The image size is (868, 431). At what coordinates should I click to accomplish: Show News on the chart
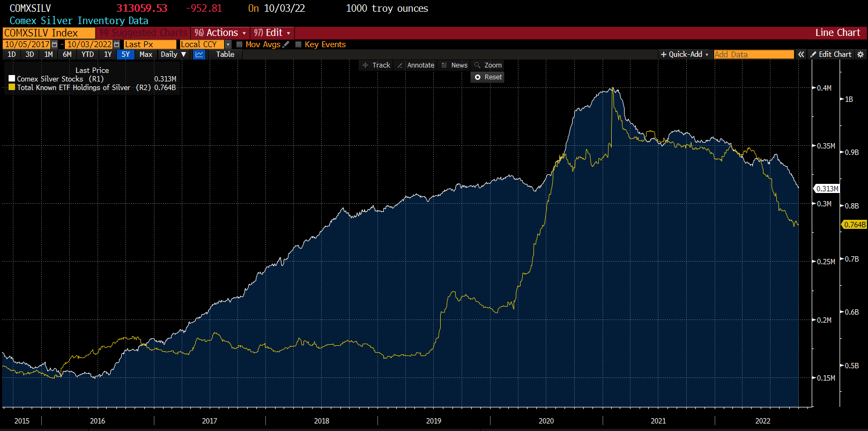(454, 65)
